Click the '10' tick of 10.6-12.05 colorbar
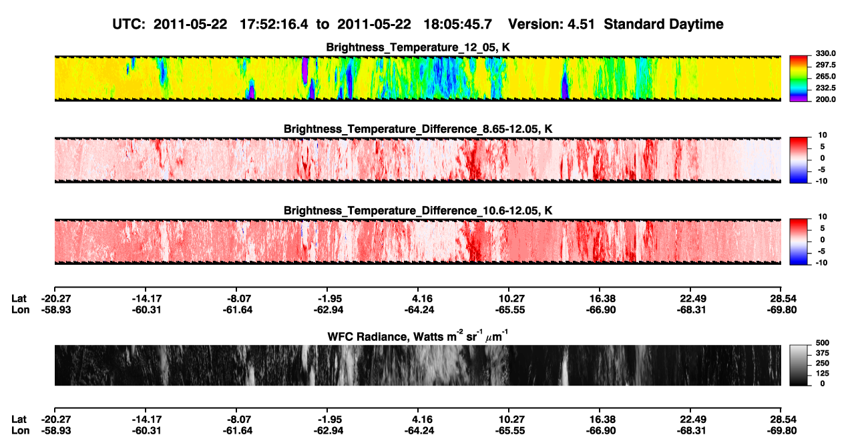Screen dimensions: 868x445 (821, 216)
